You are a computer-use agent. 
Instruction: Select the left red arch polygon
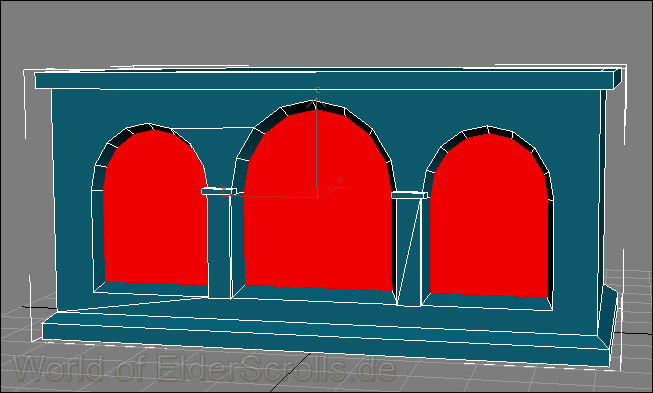(155, 208)
